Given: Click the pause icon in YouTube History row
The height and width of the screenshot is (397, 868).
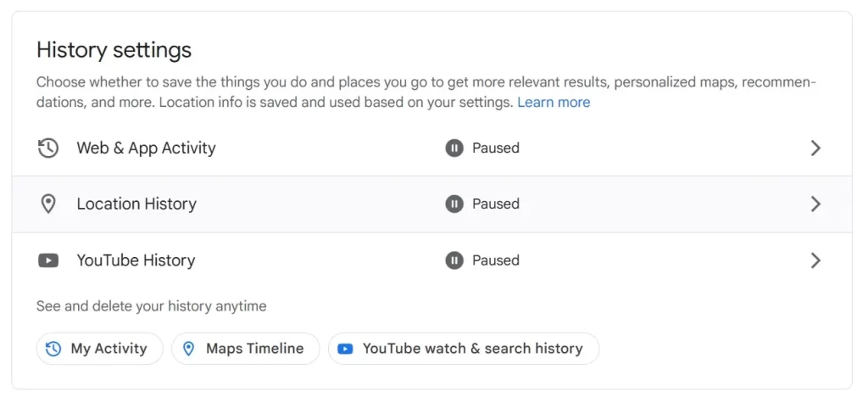Looking at the screenshot, I should (x=454, y=260).
